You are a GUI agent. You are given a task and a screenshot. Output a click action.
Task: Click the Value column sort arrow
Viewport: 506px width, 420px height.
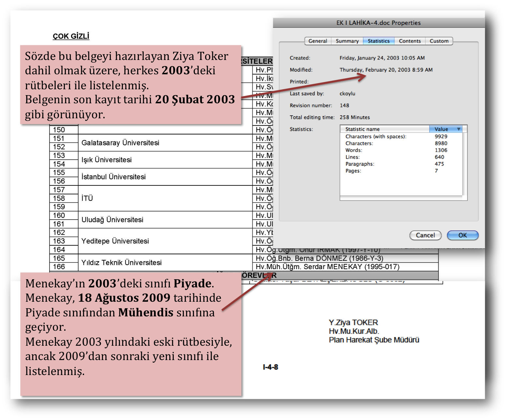[x=459, y=129]
